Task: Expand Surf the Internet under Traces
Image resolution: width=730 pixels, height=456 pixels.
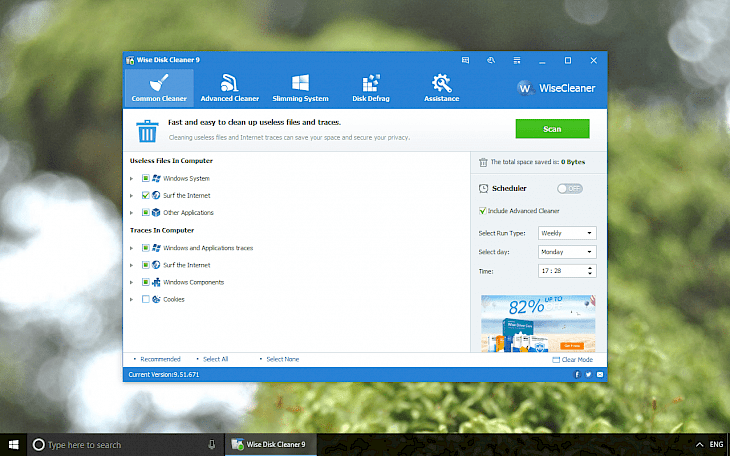Action: [131, 265]
